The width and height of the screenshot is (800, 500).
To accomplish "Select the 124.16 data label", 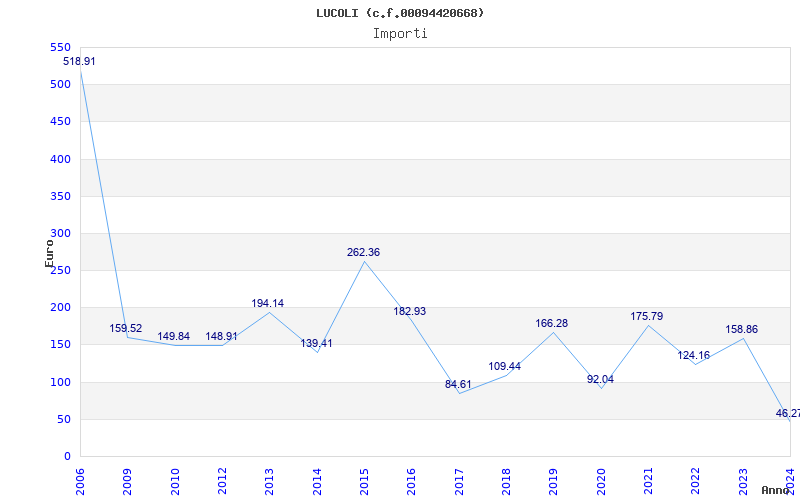I will [x=693, y=356].
